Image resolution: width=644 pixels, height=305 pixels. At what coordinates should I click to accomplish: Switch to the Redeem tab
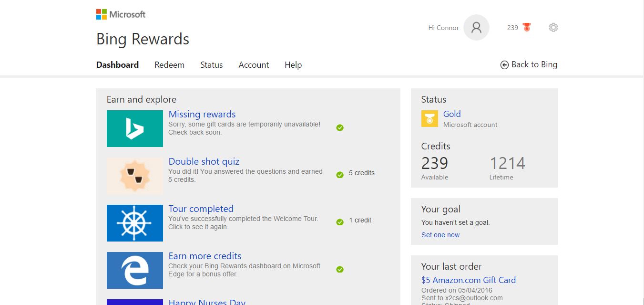click(x=169, y=64)
